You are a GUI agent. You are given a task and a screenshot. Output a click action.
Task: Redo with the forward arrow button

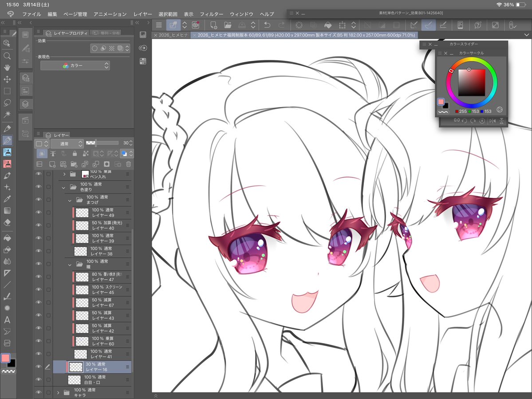280,25
